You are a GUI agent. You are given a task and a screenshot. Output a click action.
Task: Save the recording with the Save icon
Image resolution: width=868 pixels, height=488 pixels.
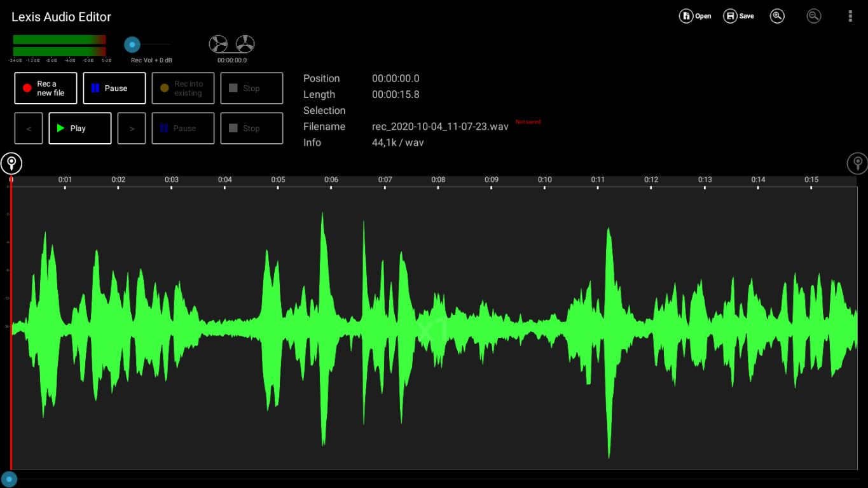738,16
